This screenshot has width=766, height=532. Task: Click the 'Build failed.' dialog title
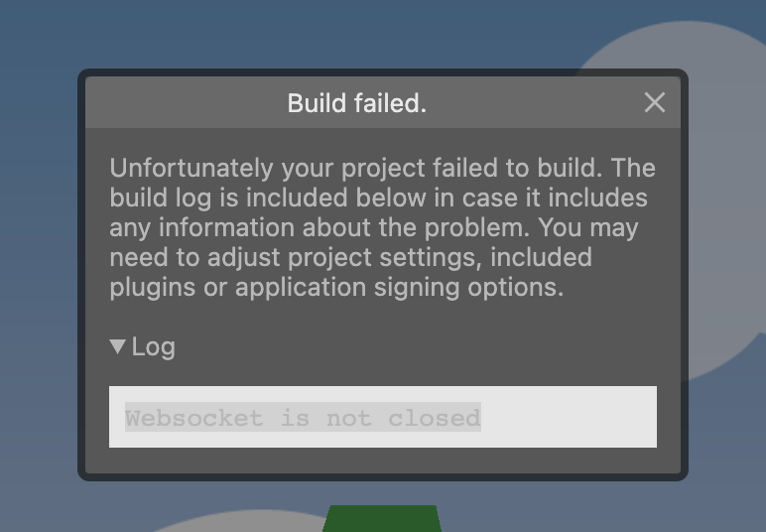[x=357, y=103]
